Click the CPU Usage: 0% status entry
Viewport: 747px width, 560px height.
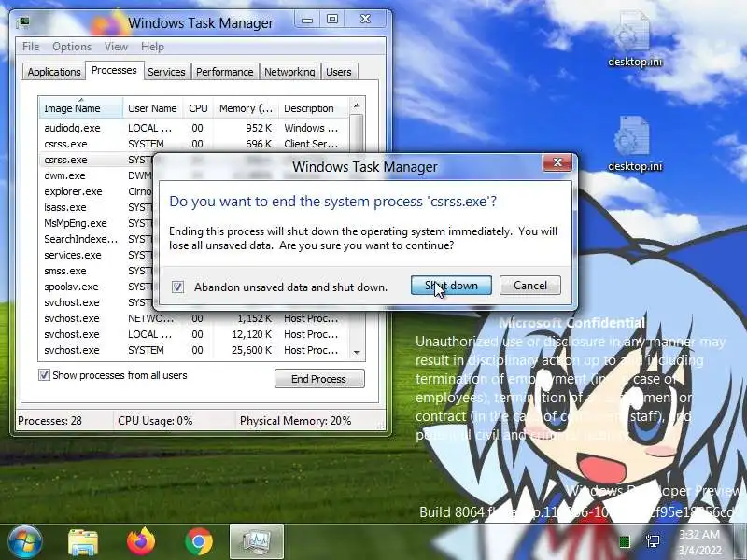coord(155,421)
